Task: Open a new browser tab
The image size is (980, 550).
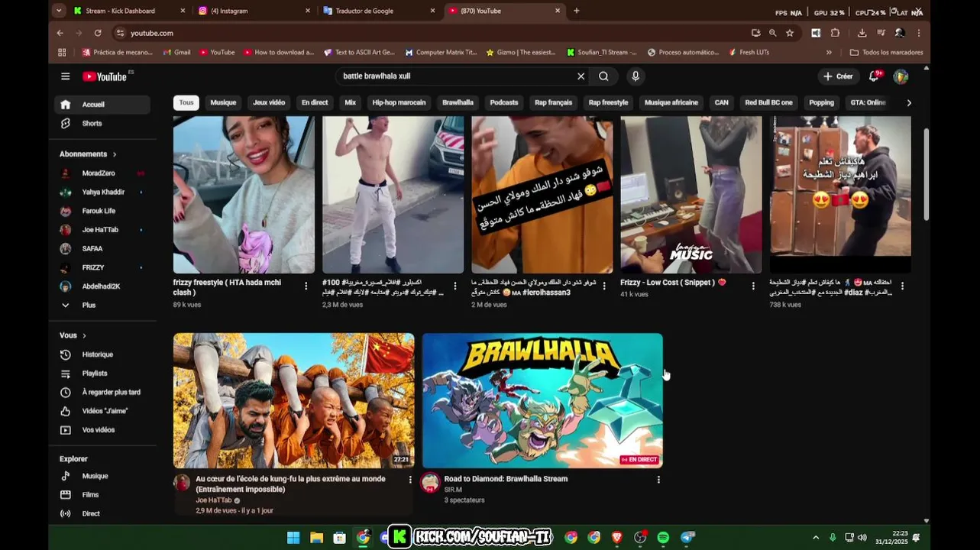Action: [576, 11]
